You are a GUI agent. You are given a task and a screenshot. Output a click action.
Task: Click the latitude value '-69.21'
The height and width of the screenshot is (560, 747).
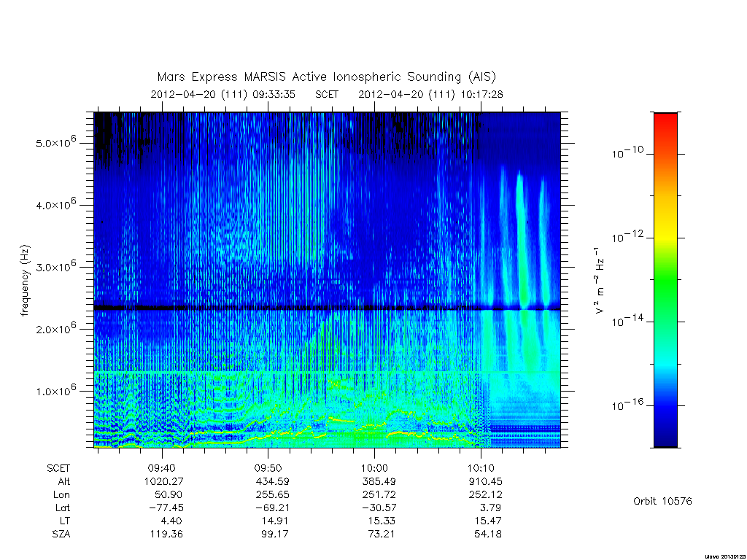click(x=272, y=508)
